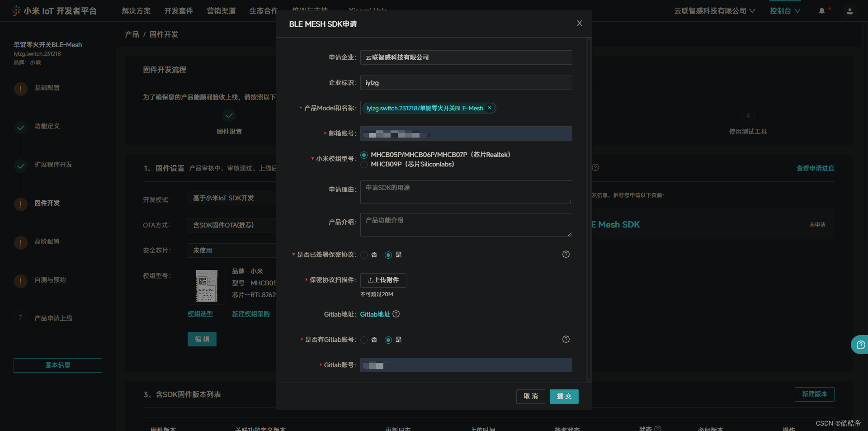Screen dimensions: 868x431
Task: Choose 是 for 是否有Gitlab账号
Action: tap(388, 340)
